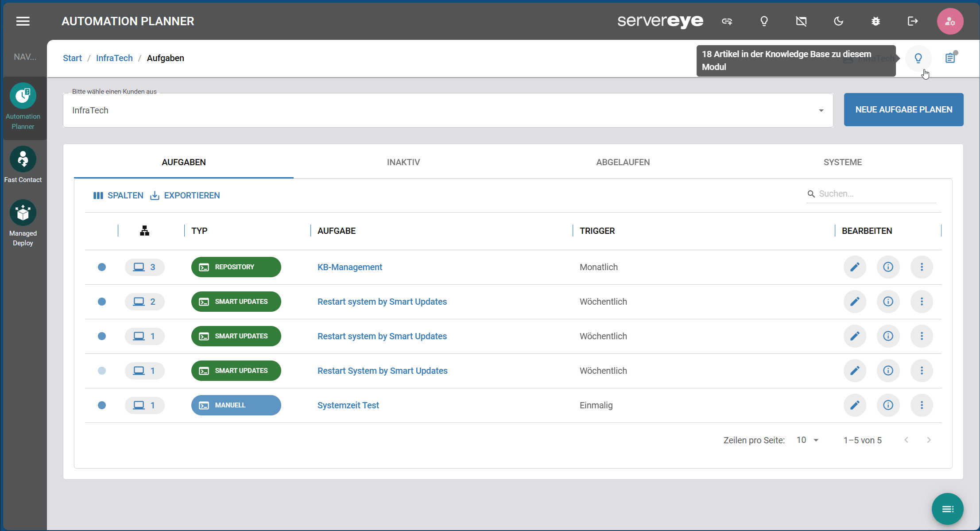The height and width of the screenshot is (531, 980).
Task: Show info for Systemzeit Test task
Action: [x=888, y=405]
